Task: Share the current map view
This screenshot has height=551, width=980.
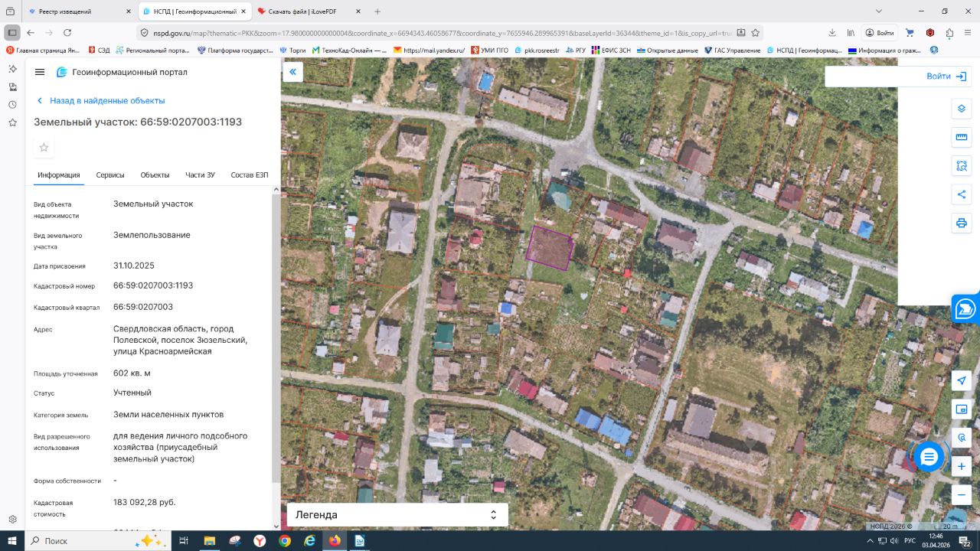Action: click(962, 194)
